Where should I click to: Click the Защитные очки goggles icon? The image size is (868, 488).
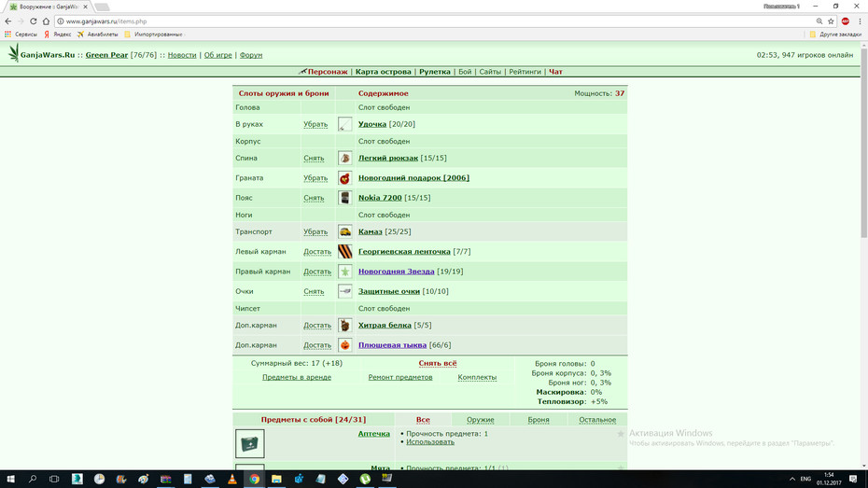(345, 291)
